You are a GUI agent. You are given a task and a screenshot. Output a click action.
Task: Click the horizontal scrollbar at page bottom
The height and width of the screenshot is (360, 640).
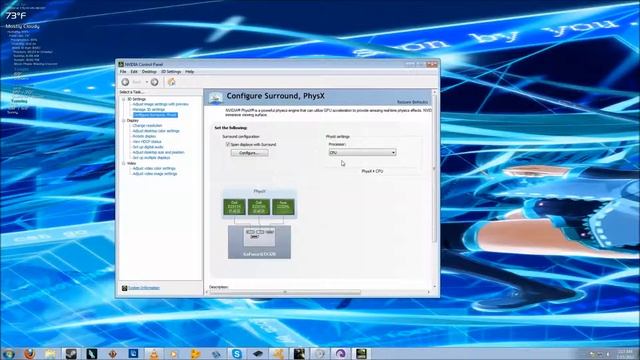click(285, 292)
